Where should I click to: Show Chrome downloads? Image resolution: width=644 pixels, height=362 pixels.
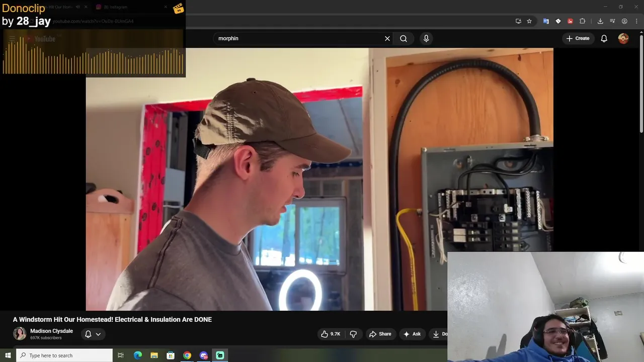point(600,21)
